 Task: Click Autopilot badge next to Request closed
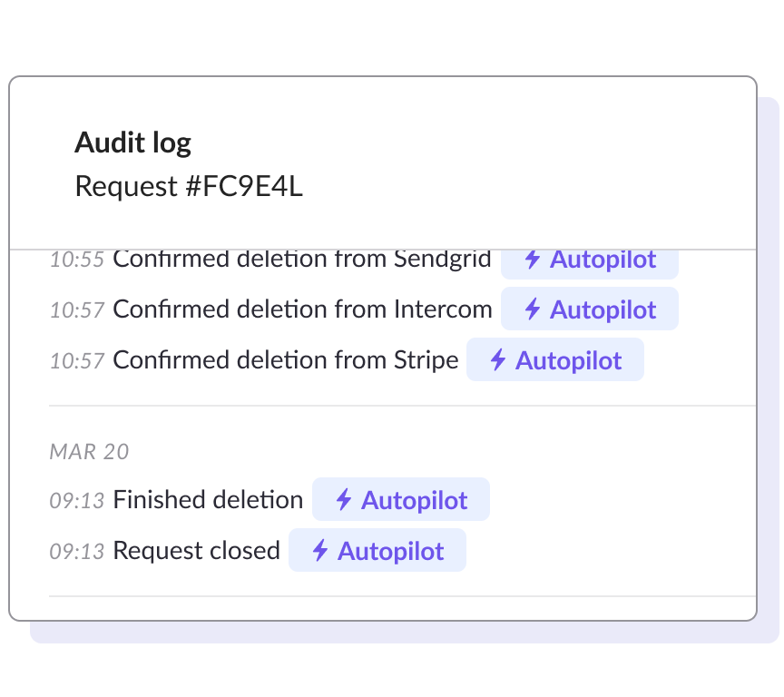(377, 551)
